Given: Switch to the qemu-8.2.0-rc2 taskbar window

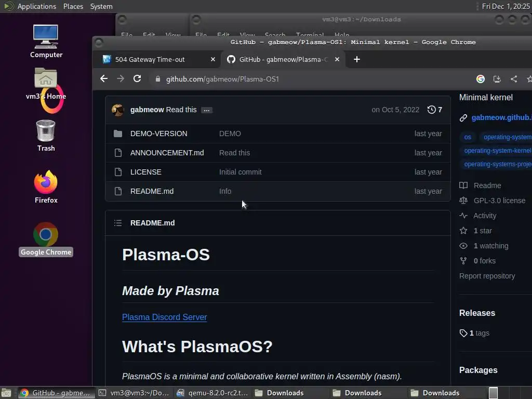Looking at the screenshot, I should [212, 393].
